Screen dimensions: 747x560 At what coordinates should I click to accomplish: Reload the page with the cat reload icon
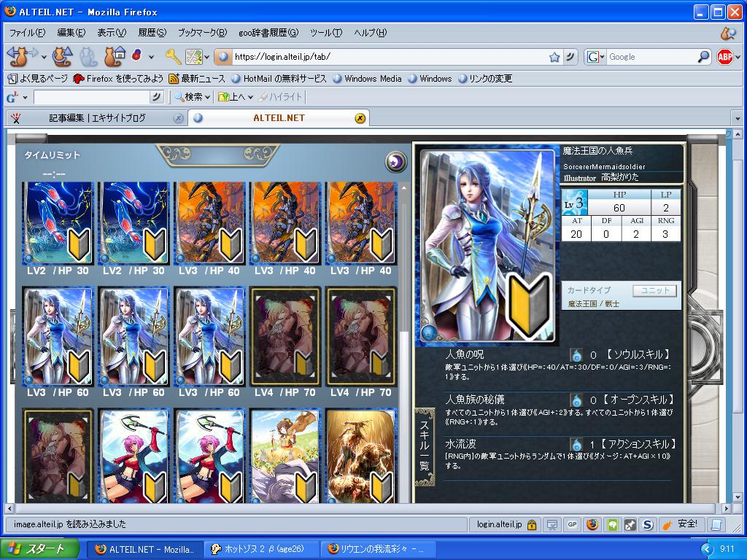[61, 57]
